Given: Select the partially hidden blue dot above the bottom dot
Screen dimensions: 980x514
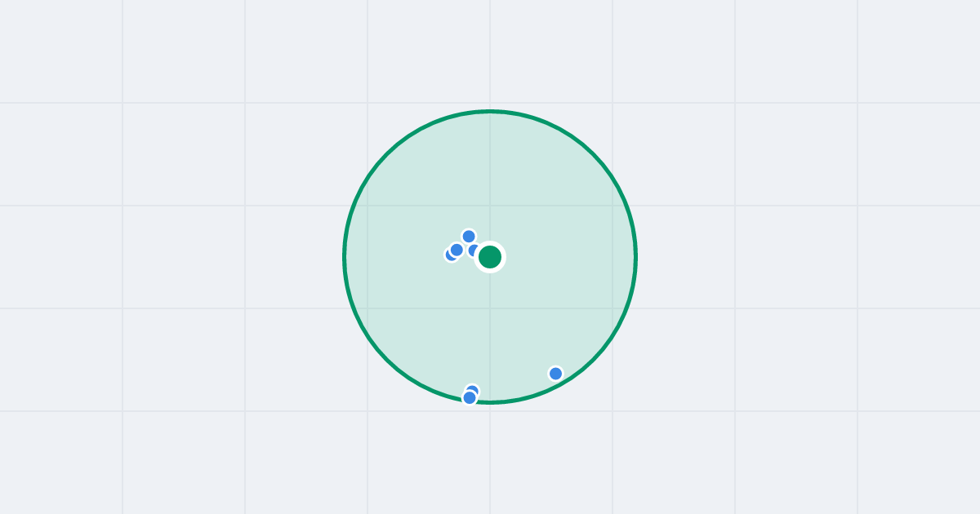Looking at the screenshot, I should (x=473, y=389).
